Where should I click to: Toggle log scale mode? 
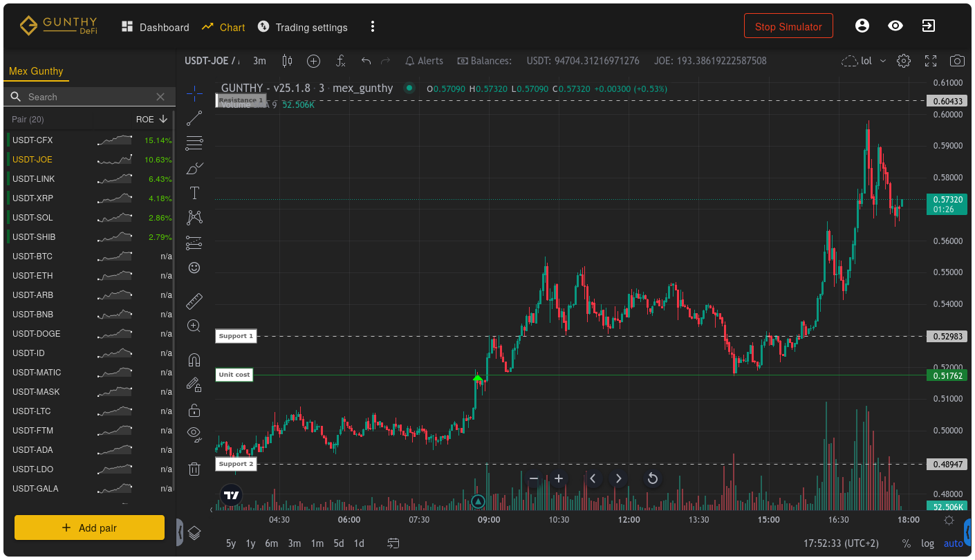click(927, 543)
